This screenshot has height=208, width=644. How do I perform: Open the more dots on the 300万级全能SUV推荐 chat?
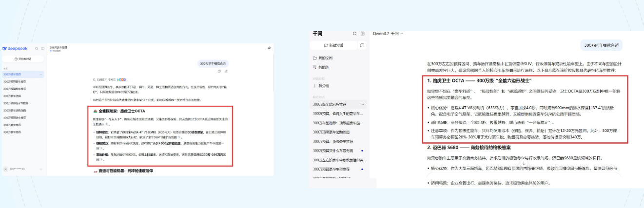coord(362,104)
